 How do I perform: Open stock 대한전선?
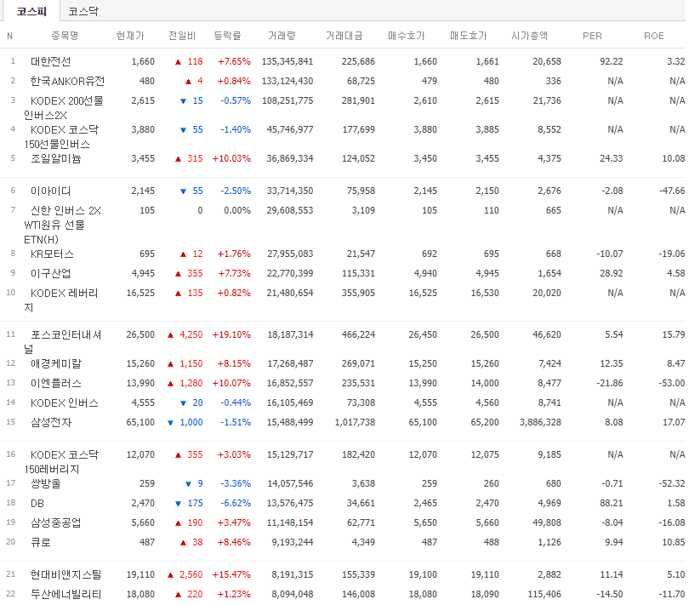[x=50, y=61]
